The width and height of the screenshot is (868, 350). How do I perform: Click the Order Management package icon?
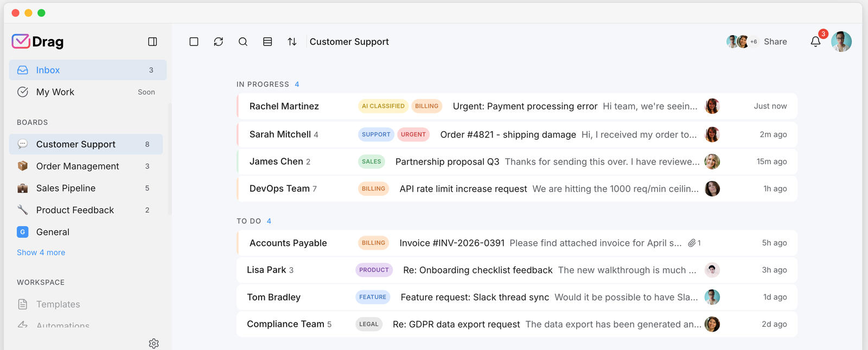pos(23,166)
